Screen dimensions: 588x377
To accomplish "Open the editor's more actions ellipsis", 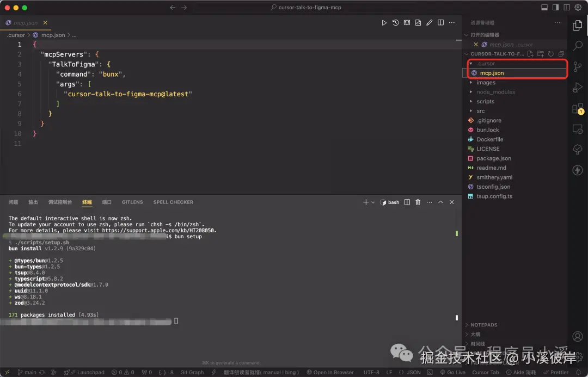I will tap(452, 23).
